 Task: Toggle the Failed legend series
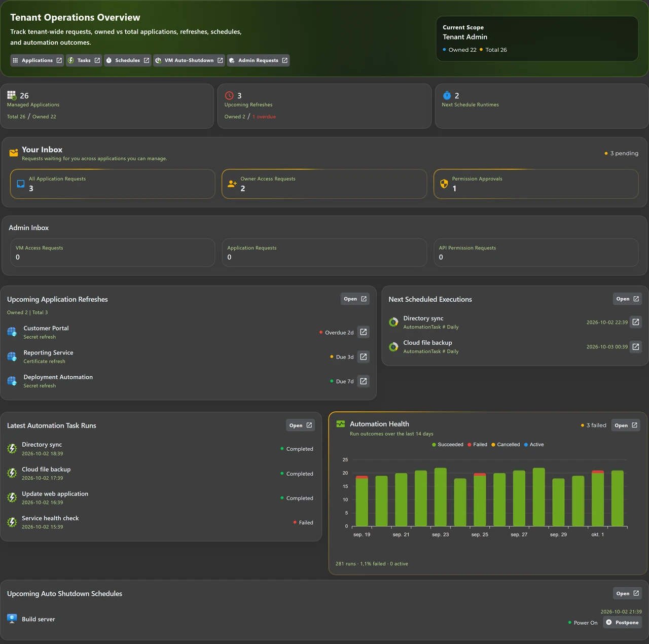point(477,445)
